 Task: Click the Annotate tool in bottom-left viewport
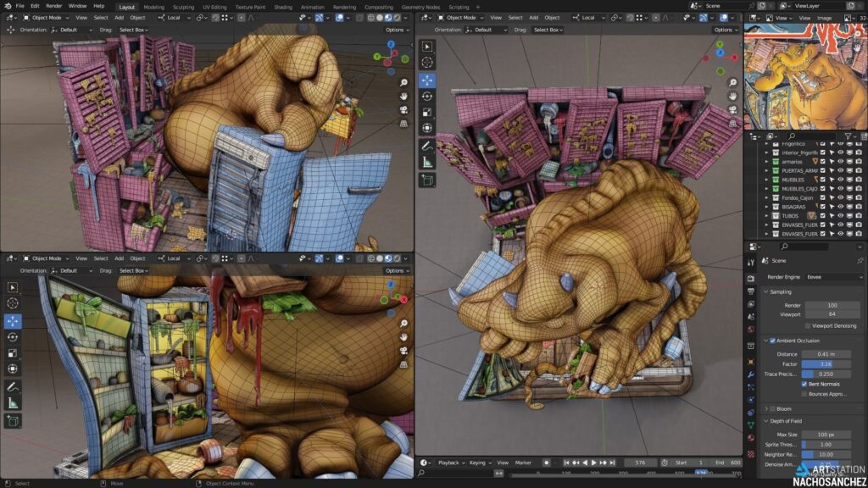pos(13,386)
